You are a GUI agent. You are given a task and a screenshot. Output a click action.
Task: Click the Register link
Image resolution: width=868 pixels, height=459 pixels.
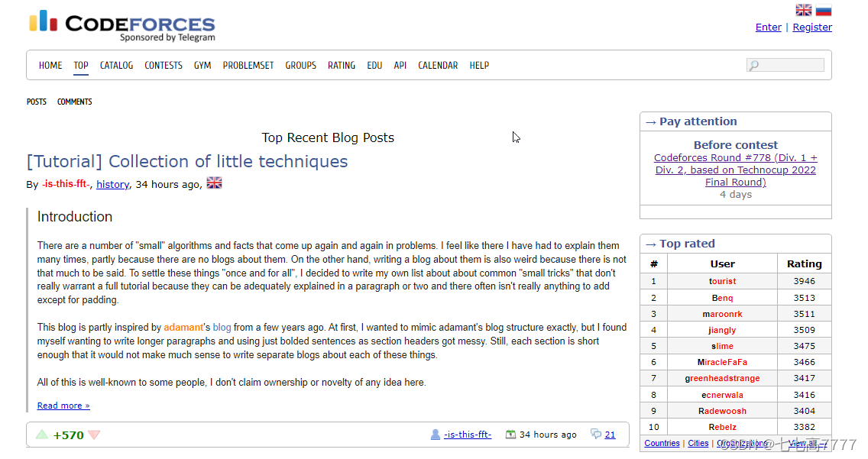pos(812,27)
